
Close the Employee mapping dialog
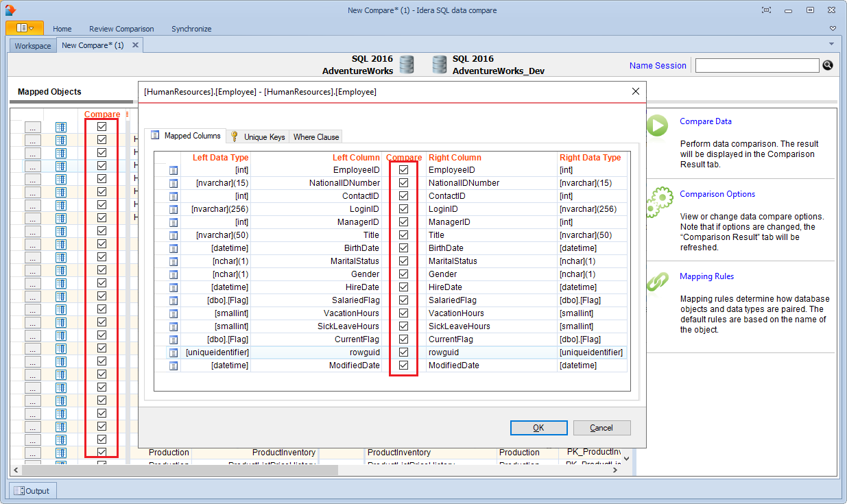coord(635,91)
